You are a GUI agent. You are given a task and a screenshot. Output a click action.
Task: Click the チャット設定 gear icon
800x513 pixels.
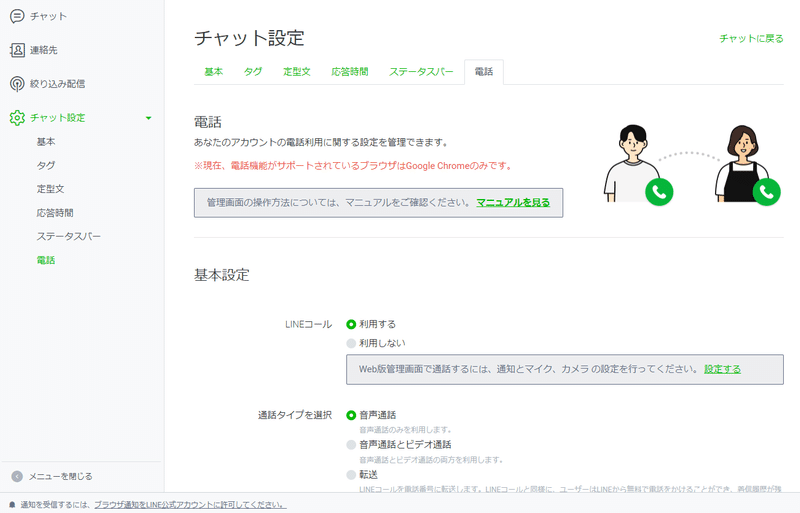pyautogui.click(x=17, y=118)
